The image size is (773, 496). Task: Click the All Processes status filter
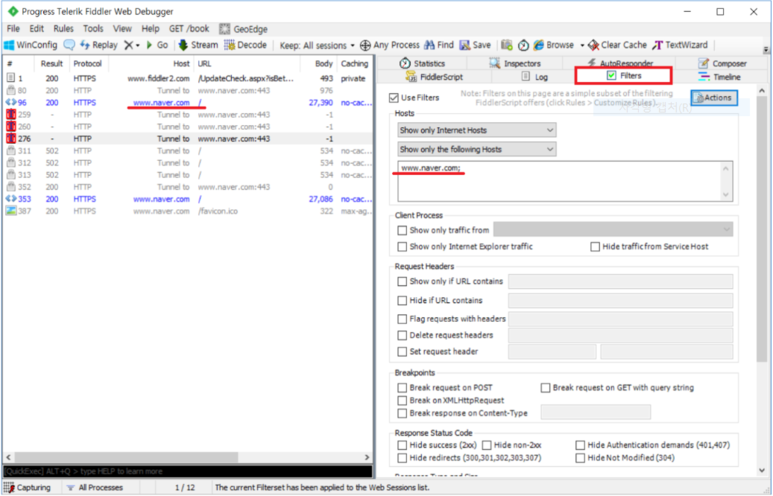pyautogui.click(x=95, y=487)
